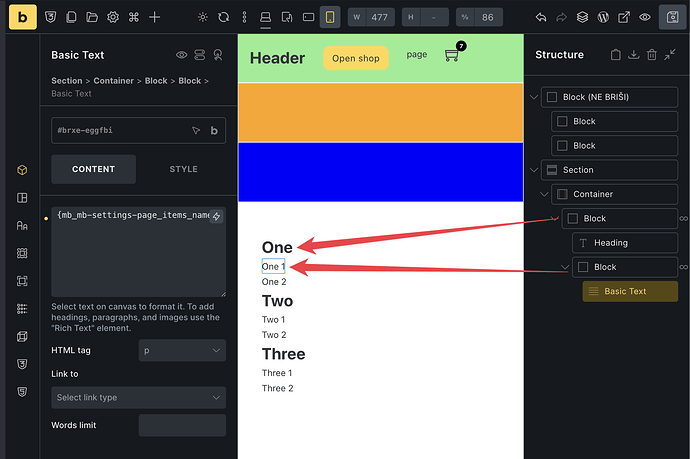Open the command palette icon
690x459 pixels.
tap(134, 17)
